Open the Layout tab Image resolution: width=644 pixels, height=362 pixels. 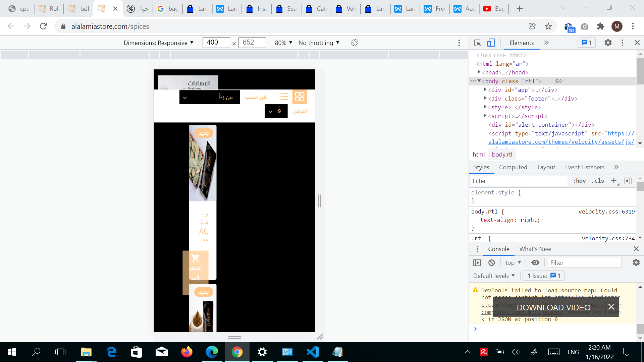click(x=546, y=167)
